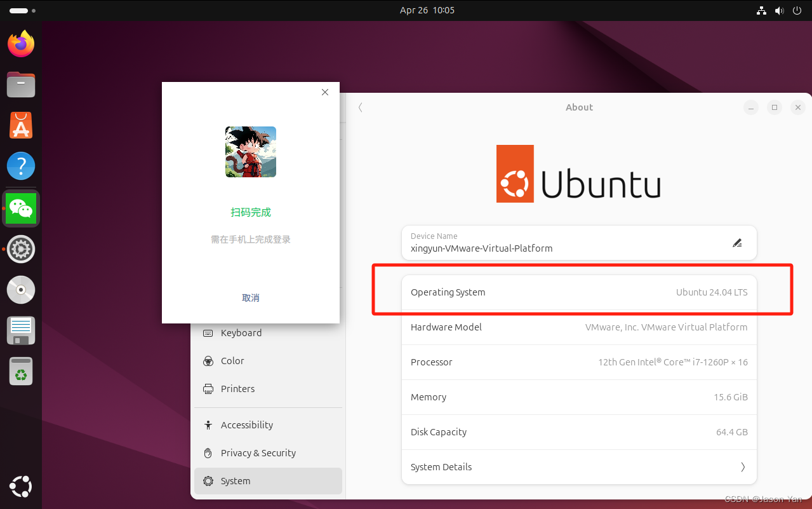Viewport: 812px width, 509px height.
Task: Open the Files manager dock icon
Action: (21, 84)
